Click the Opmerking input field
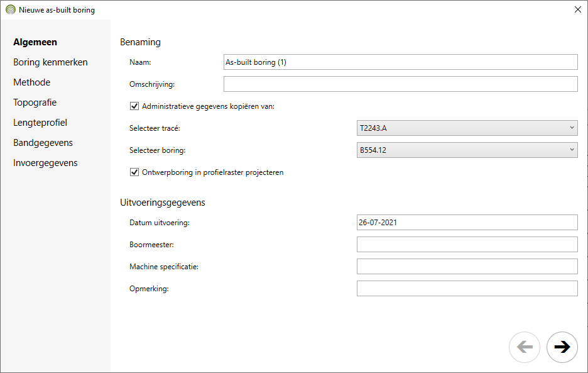Screen dimensions: 588x373 click(x=467, y=289)
